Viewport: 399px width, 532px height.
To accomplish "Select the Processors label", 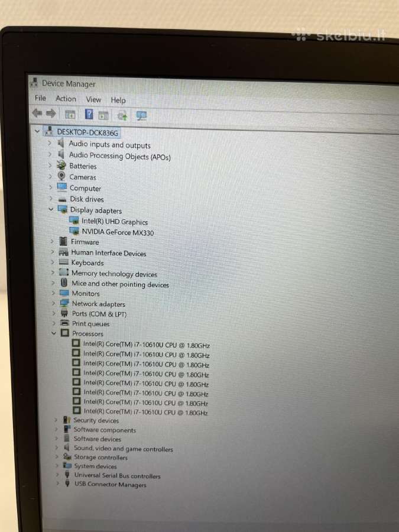I will [87, 333].
